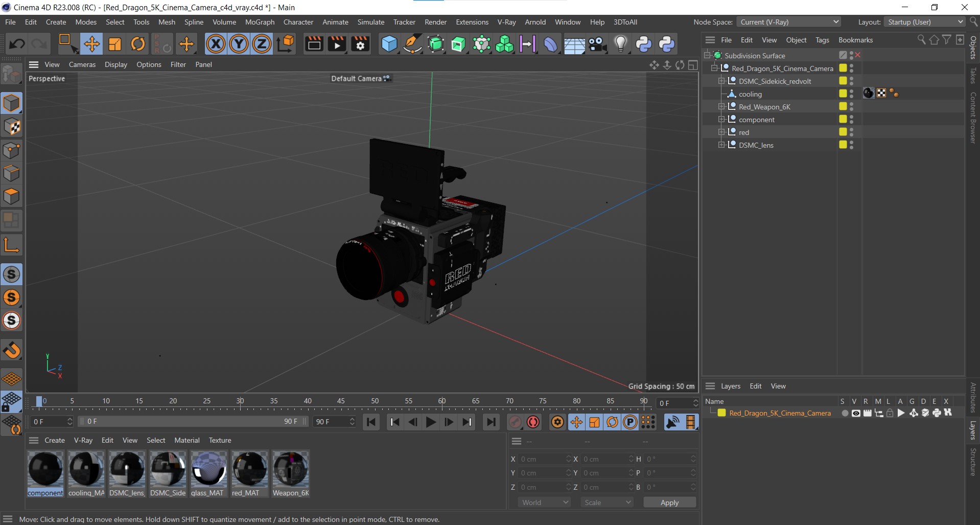Viewport: 980px width, 525px height.
Task: Toggle layer View eye for Red_Dragon layer
Action: coord(856,413)
